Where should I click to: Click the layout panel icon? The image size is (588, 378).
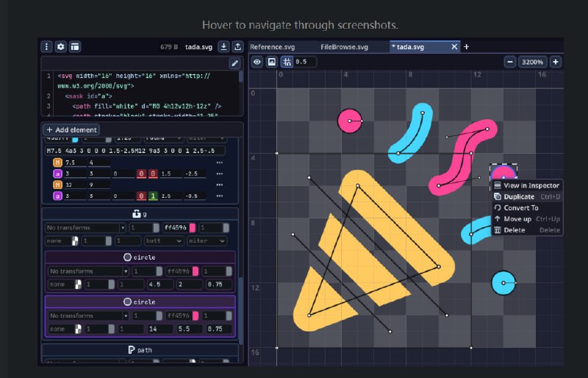(x=75, y=46)
